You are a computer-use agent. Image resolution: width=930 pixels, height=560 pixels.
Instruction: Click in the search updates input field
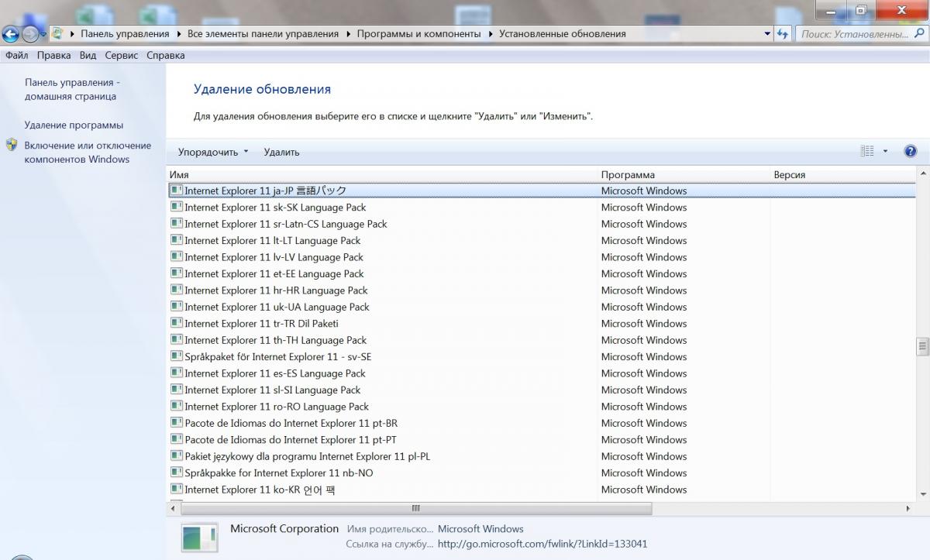click(x=852, y=34)
